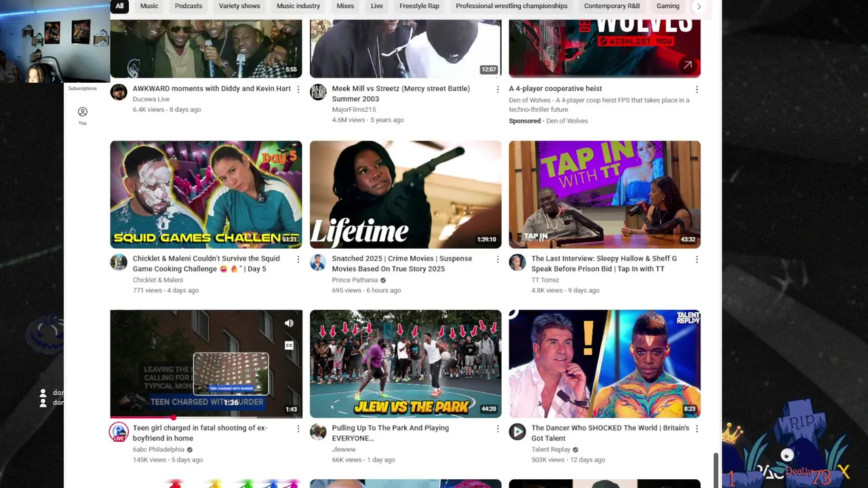Visit 6abc Philadelphia channel name

click(x=159, y=449)
